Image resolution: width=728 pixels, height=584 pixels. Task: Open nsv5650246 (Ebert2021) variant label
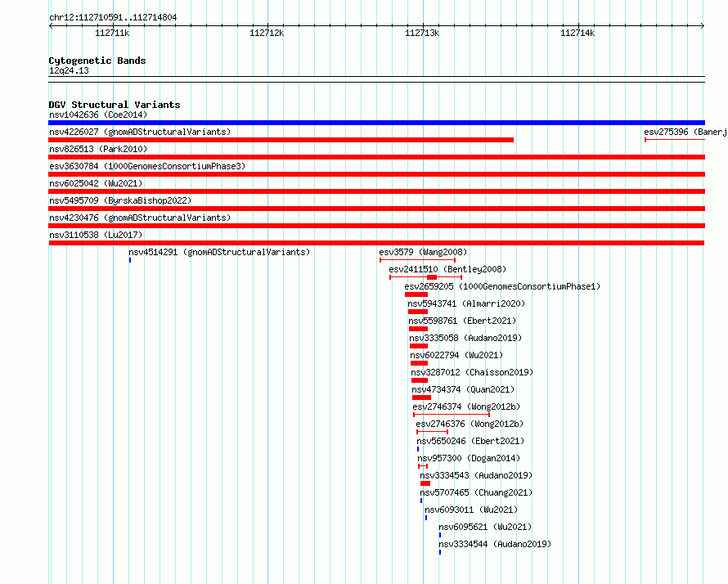coord(470,441)
